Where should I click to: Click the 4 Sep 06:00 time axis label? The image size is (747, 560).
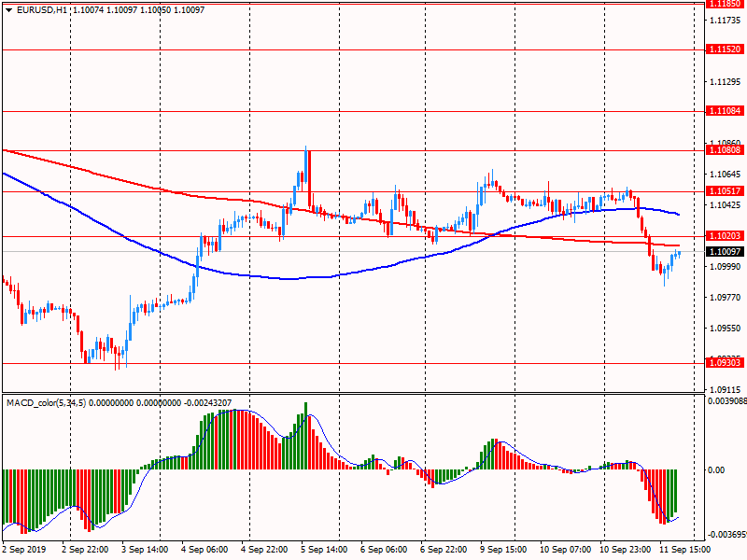[x=204, y=550]
